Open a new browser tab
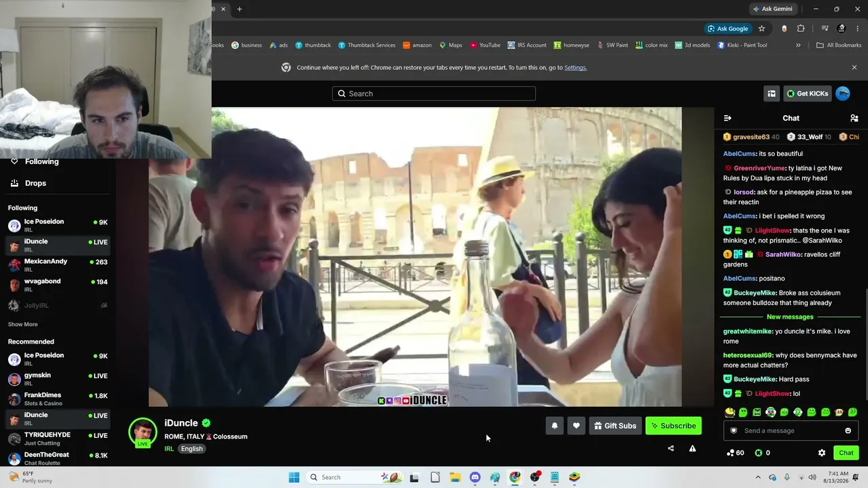 pyautogui.click(x=239, y=9)
